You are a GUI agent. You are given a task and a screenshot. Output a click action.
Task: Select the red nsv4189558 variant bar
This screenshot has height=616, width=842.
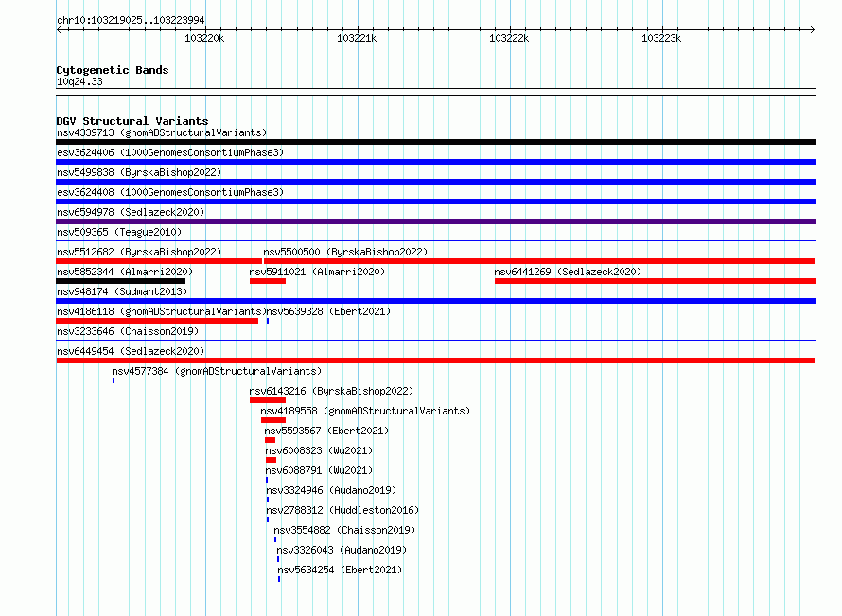coord(273,420)
